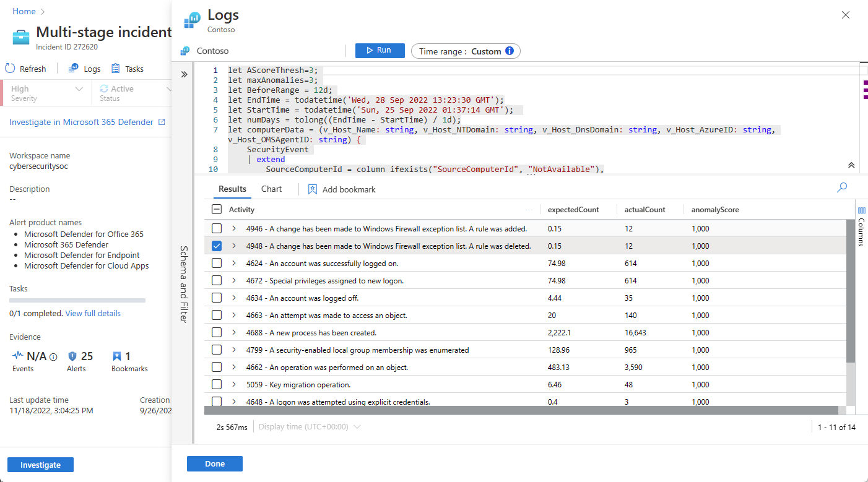Close the Logs panel

(845, 15)
